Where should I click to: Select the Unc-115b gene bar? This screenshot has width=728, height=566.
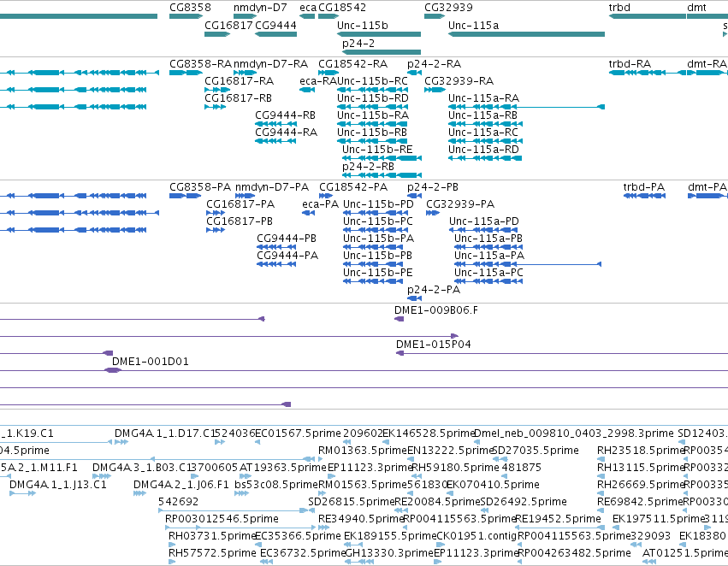tap(379, 34)
